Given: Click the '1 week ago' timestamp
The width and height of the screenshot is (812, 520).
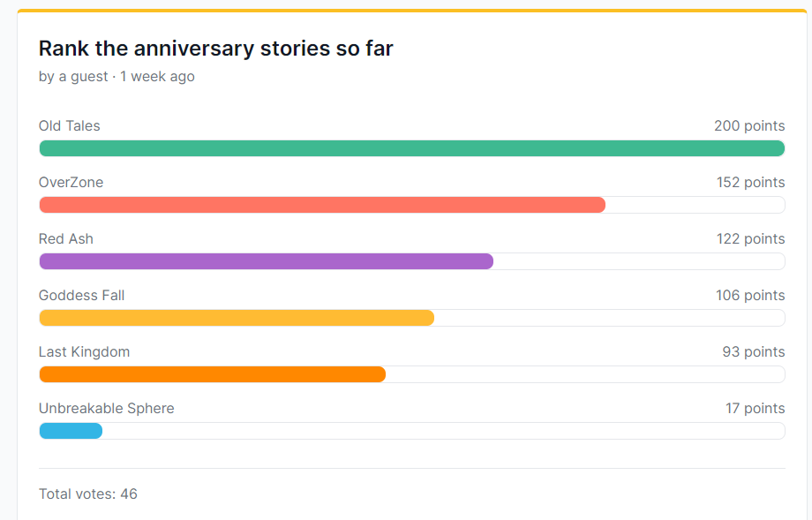Looking at the screenshot, I should (157, 77).
